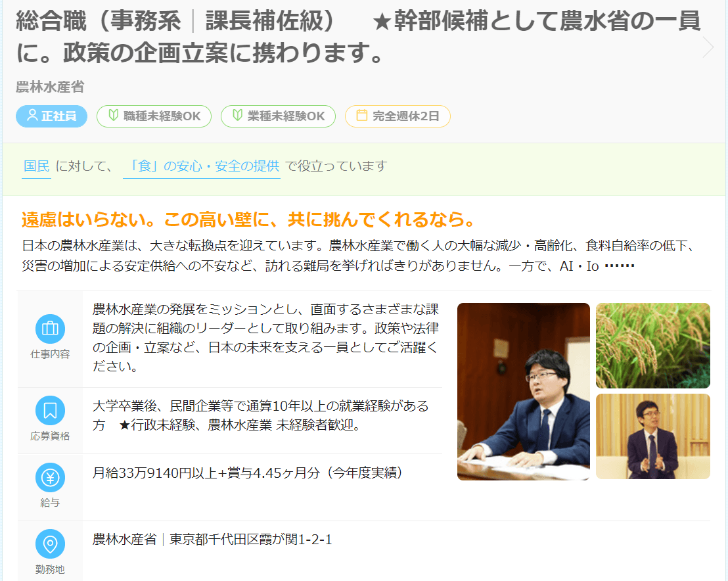Click the beginner leaf icon in 業種未経験OK tag
This screenshot has width=728, height=581.
pyautogui.click(x=237, y=115)
